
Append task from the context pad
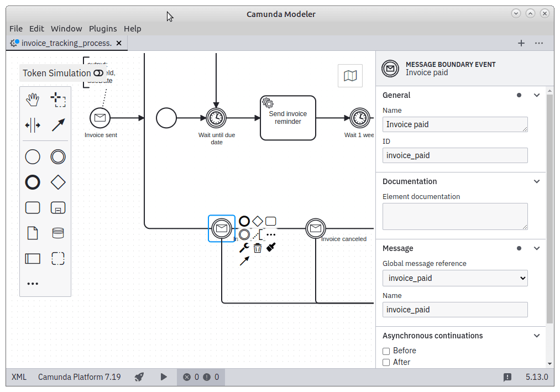(x=271, y=221)
